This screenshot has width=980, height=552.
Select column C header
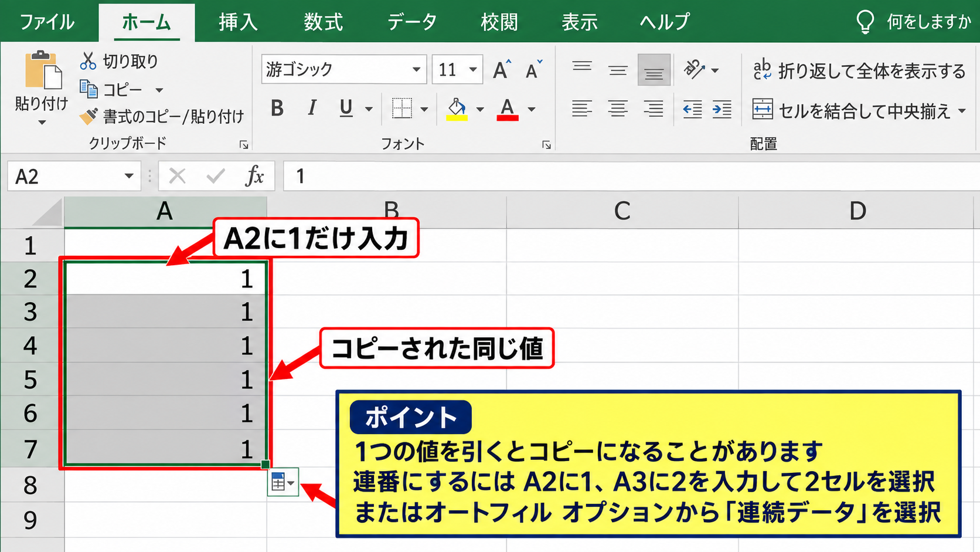[x=622, y=211]
